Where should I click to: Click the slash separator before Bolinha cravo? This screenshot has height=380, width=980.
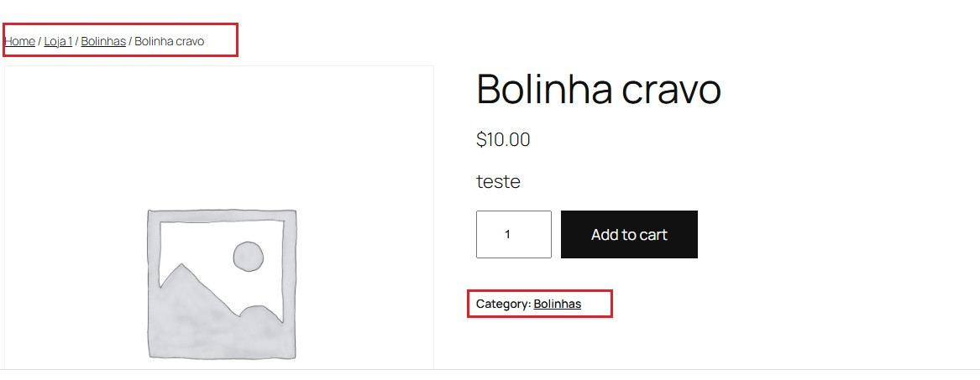click(x=130, y=41)
